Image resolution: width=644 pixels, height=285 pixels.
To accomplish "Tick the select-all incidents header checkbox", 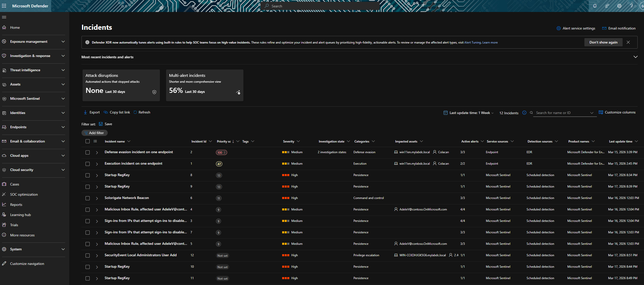I will coord(88,141).
